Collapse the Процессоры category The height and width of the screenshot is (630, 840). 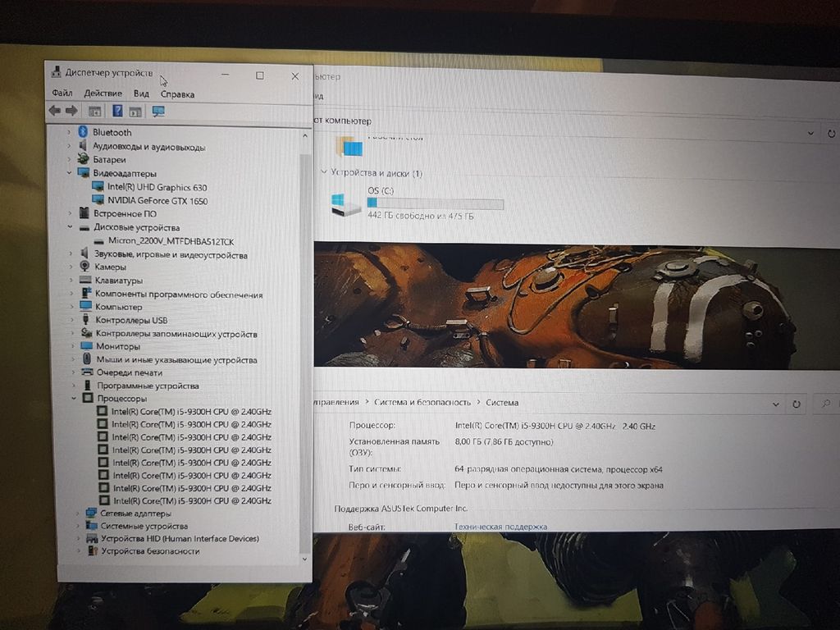[x=73, y=398]
